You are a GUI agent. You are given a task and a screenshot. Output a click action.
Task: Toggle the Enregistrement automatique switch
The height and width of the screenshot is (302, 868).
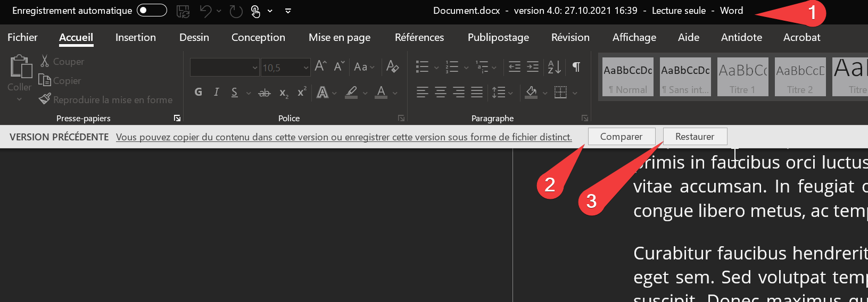click(152, 11)
